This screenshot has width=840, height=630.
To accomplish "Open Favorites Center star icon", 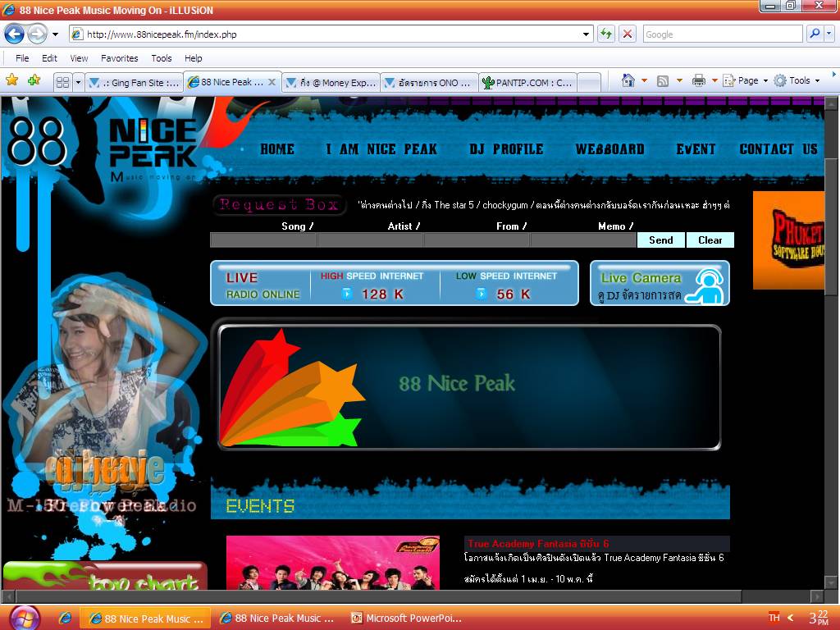I will point(11,80).
